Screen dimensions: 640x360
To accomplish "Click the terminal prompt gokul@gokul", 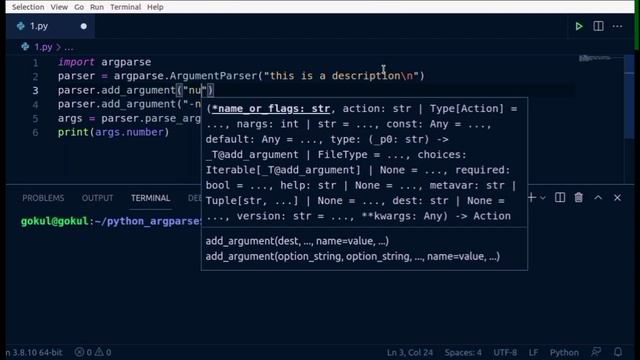I will point(55,221).
